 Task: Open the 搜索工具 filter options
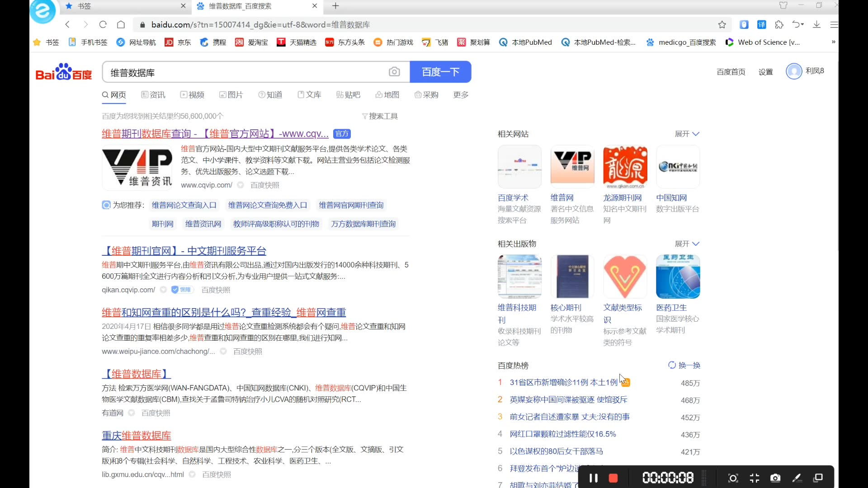(380, 117)
